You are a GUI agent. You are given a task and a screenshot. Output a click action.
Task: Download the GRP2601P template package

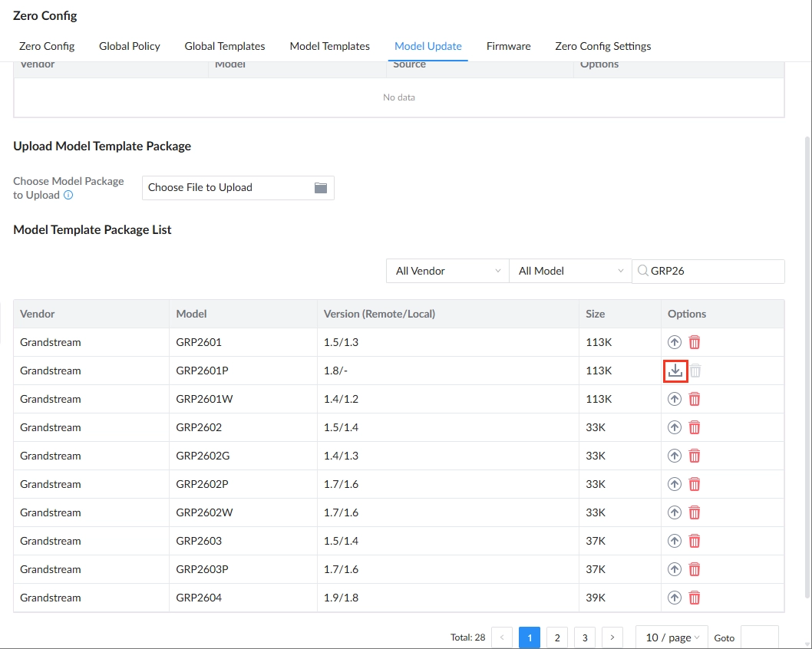click(675, 371)
